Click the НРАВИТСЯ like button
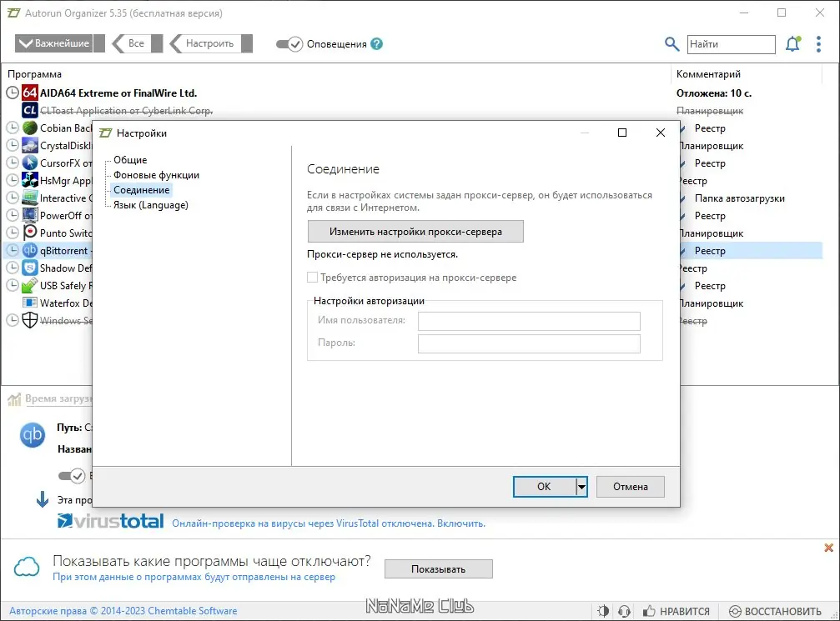840x621 pixels. point(676,611)
